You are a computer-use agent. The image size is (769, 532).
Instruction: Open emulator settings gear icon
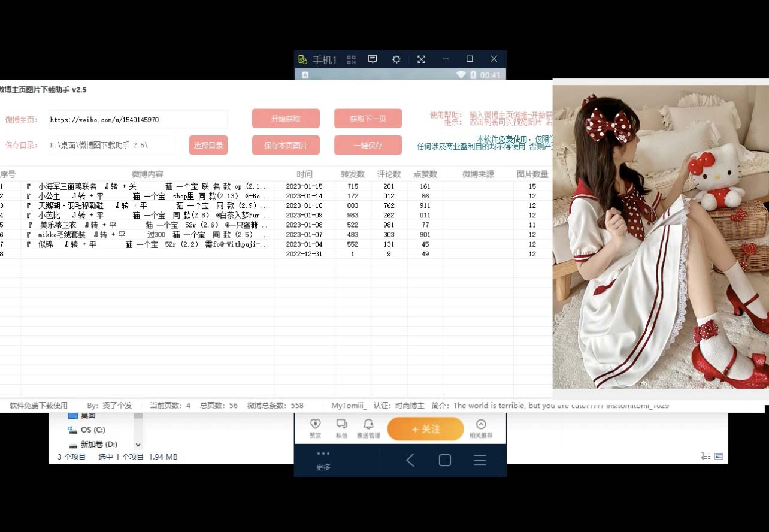point(396,59)
